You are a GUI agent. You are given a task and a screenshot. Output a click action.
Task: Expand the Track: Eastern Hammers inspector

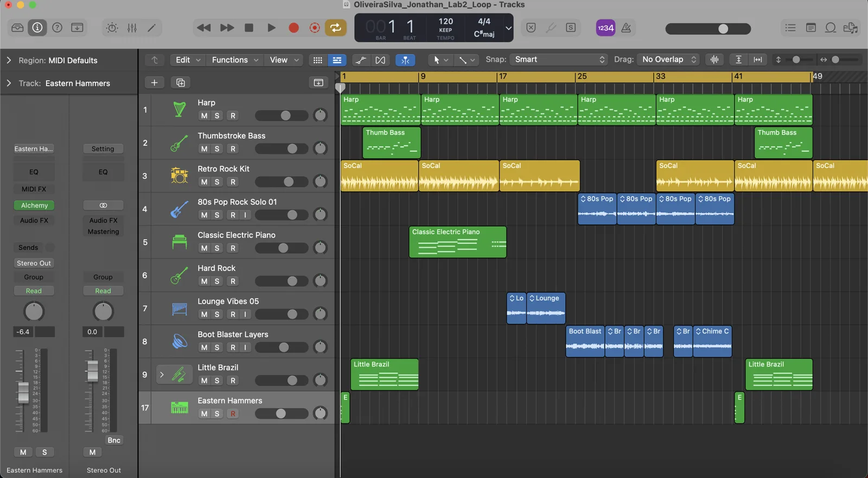[9, 83]
